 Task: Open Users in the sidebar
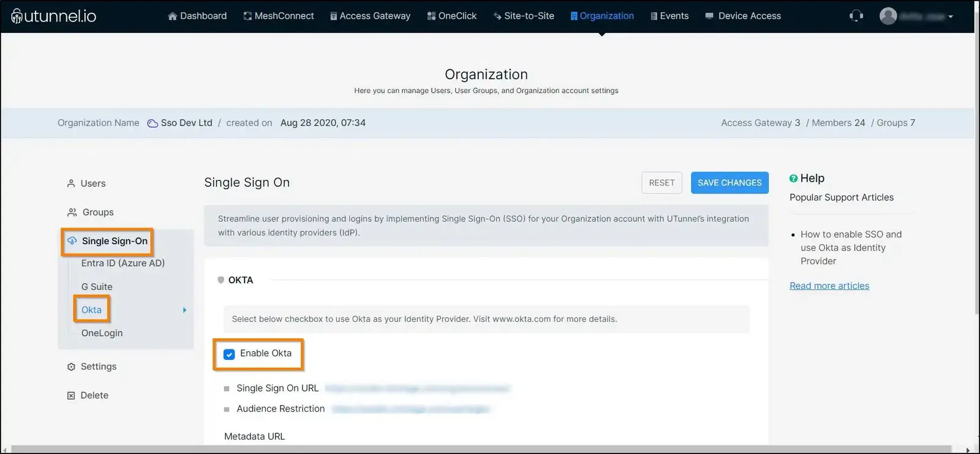pyautogui.click(x=93, y=184)
